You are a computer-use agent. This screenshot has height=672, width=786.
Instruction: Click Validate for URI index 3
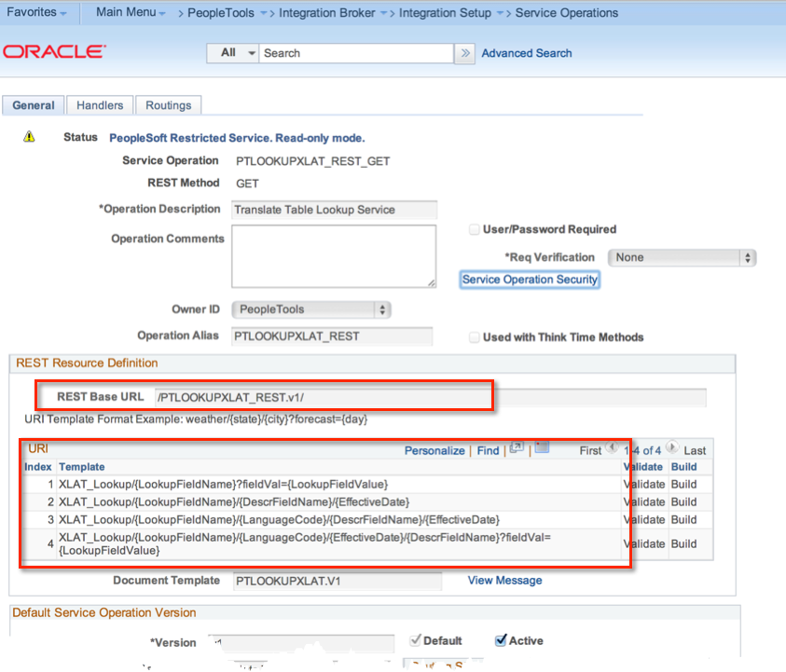pos(644,520)
